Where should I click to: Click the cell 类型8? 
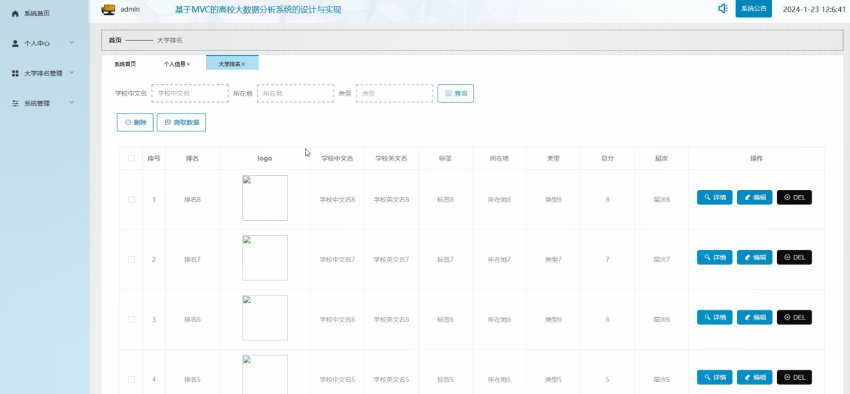click(x=553, y=199)
